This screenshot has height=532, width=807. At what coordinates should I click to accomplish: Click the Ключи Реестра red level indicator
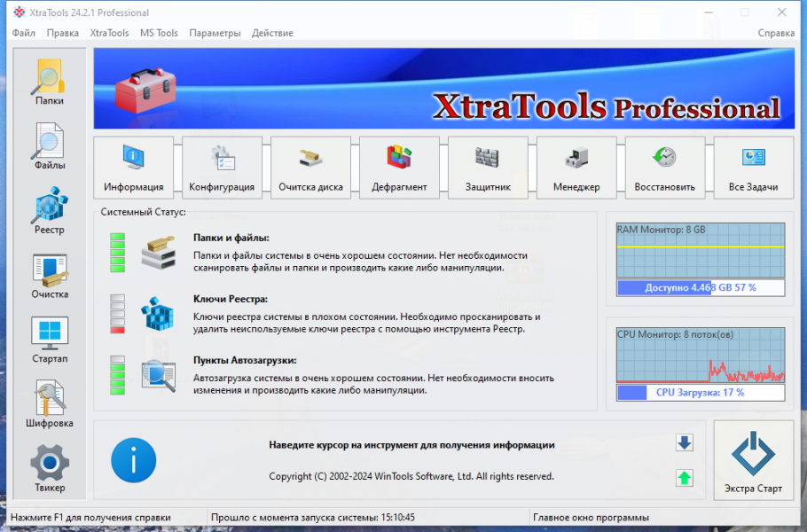117,314
